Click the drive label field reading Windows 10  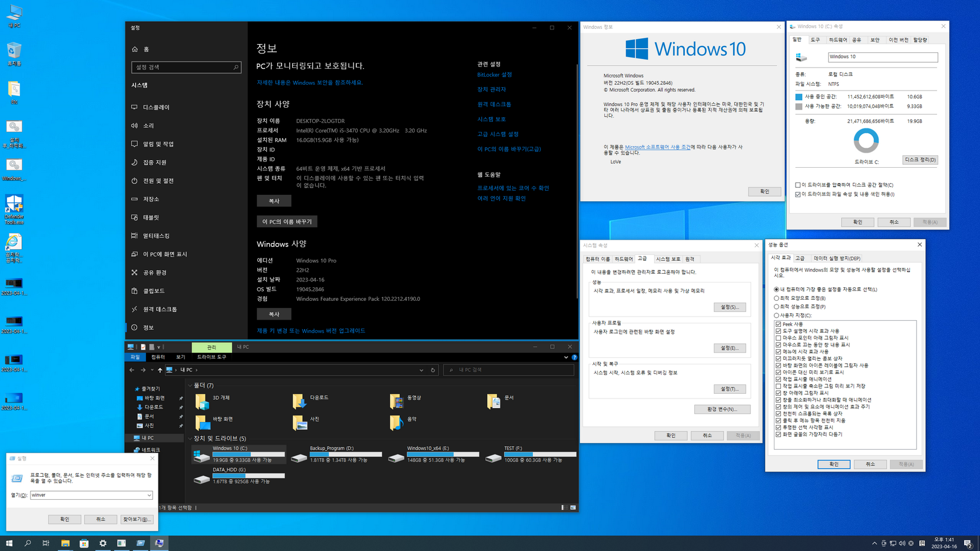click(883, 57)
